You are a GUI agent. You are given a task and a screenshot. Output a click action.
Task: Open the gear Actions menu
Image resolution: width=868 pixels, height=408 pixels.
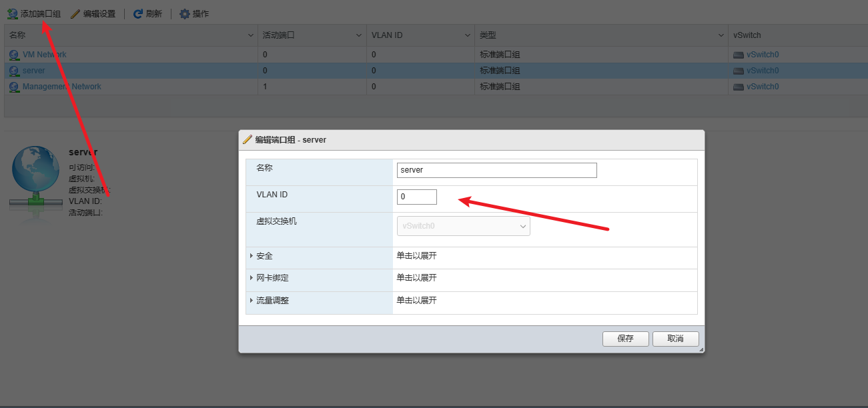tap(185, 14)
